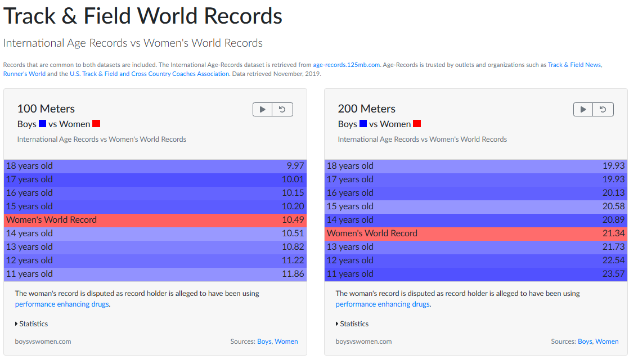
Task: Open the Women source in 100 Meters card
Action: (286, 341)
